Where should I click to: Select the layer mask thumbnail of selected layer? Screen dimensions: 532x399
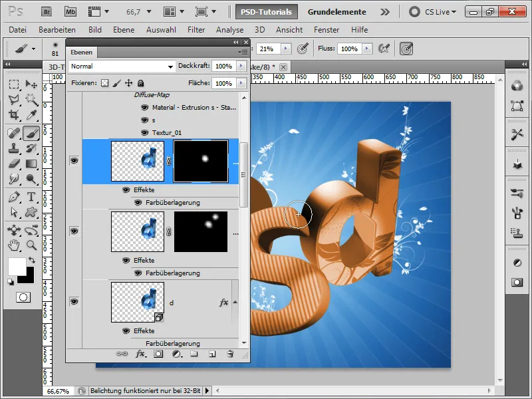click(x=201, y=162)
